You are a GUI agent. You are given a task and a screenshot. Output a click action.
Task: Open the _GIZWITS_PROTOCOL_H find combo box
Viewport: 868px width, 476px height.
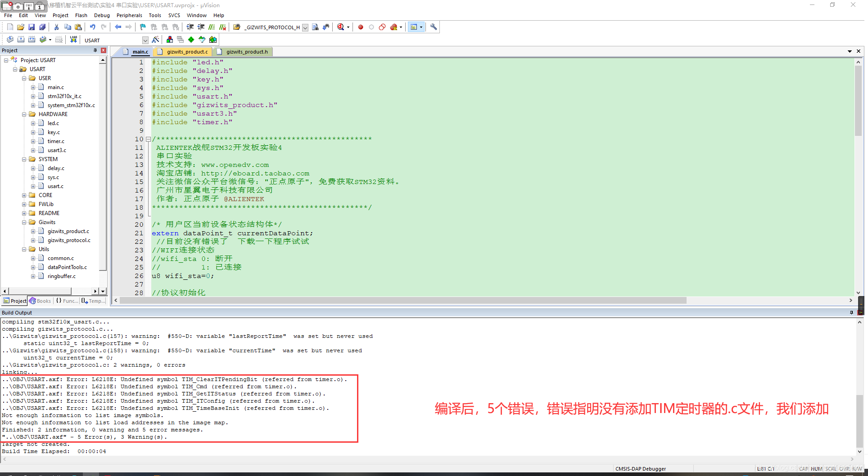pyautogui.click(x=276, y=27)
